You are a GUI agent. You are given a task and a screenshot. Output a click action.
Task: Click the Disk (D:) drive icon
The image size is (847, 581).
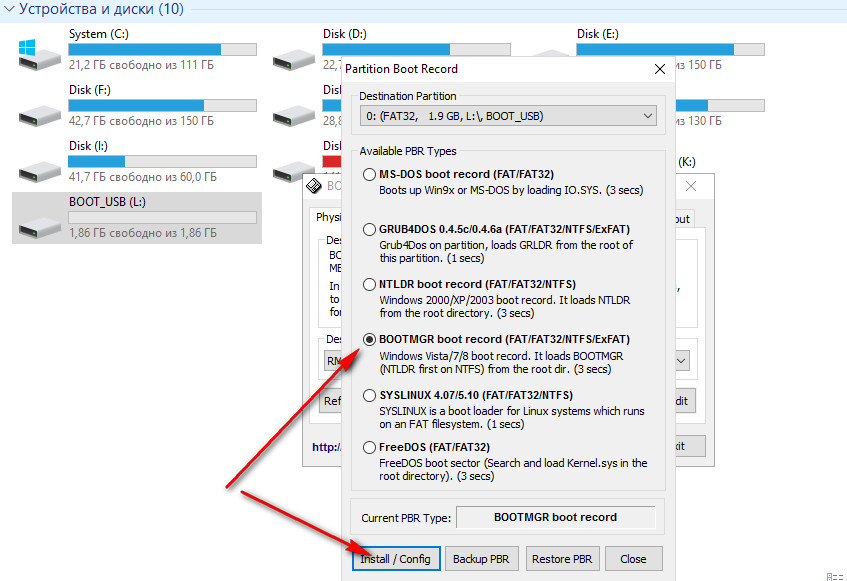point(292,52)
